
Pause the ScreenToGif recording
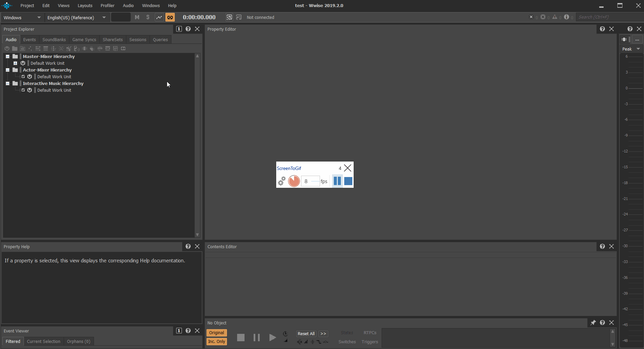tap(337, 181)
